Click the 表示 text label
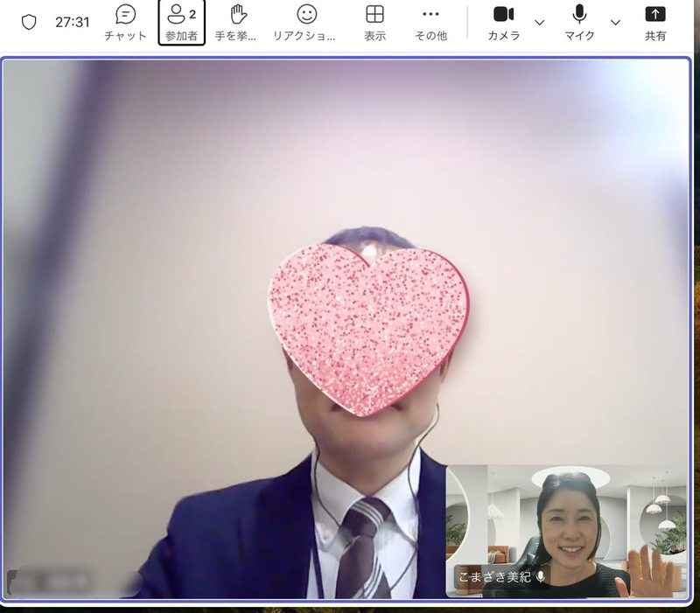 [x=374, y=36]
